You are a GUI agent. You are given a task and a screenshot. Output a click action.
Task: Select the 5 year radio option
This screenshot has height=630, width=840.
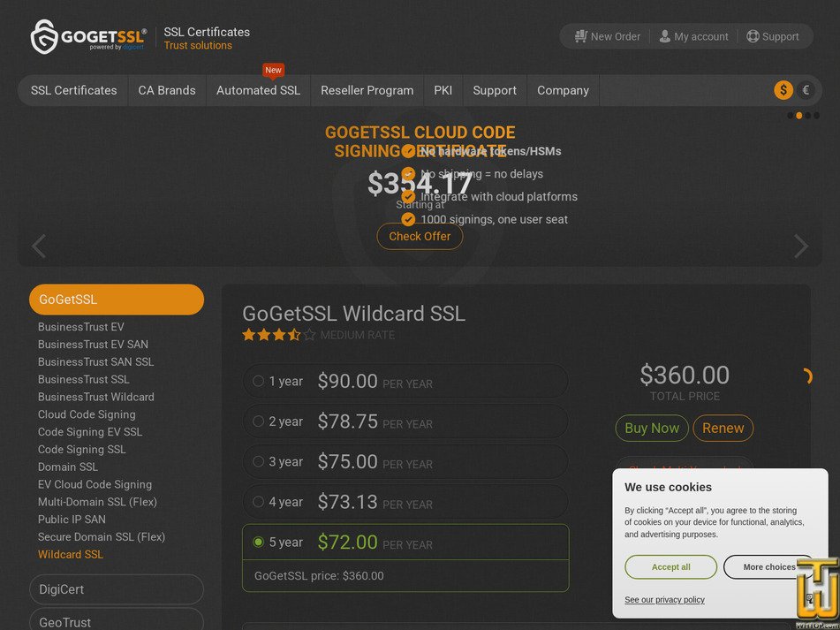258,542
